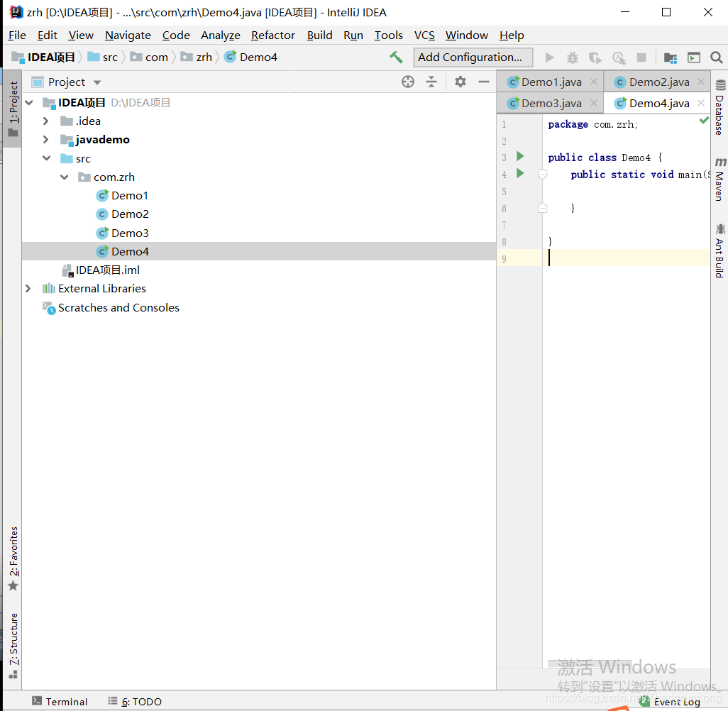Select Demo3 in the project tree
The width and height of the screenshot is (728, 711).
(130, 233)
